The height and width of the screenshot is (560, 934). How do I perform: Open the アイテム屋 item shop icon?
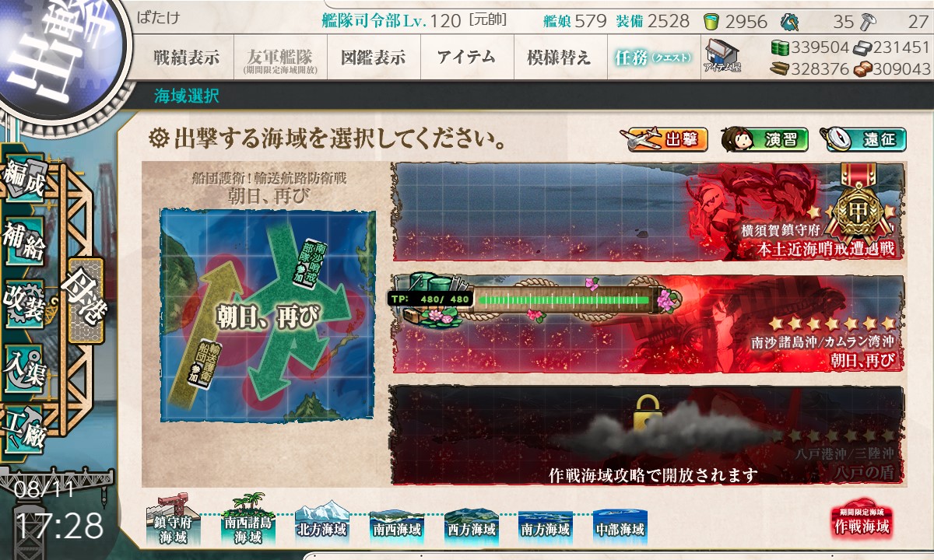722,55
